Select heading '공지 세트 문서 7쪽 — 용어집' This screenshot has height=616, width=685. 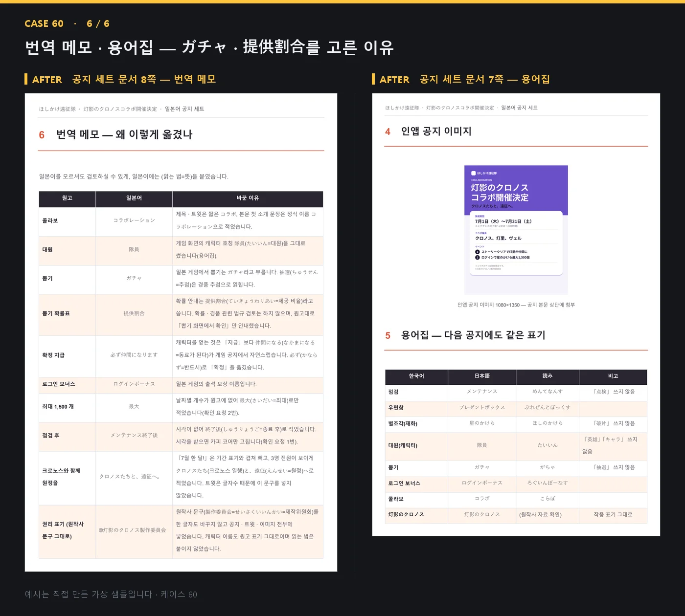(x=484, y=79)
